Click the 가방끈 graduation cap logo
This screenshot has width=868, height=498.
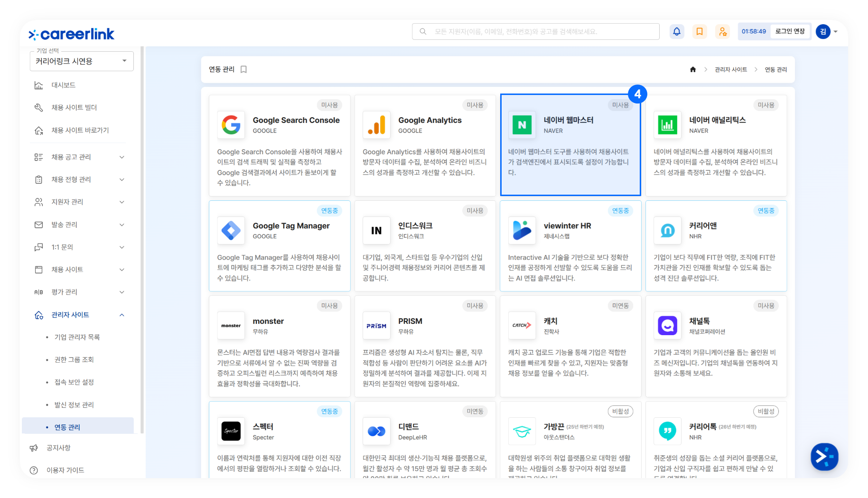[x=522, y=431]
